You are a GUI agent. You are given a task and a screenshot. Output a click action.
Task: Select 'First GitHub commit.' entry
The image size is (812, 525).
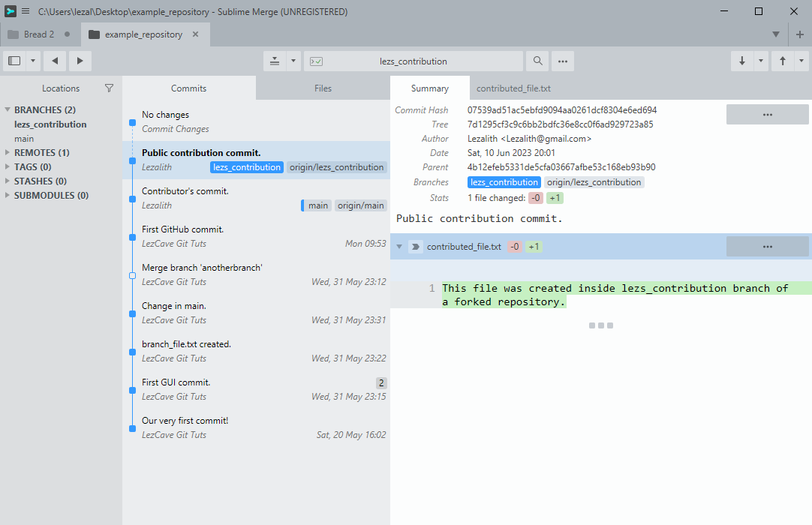[x=257, y=236]
